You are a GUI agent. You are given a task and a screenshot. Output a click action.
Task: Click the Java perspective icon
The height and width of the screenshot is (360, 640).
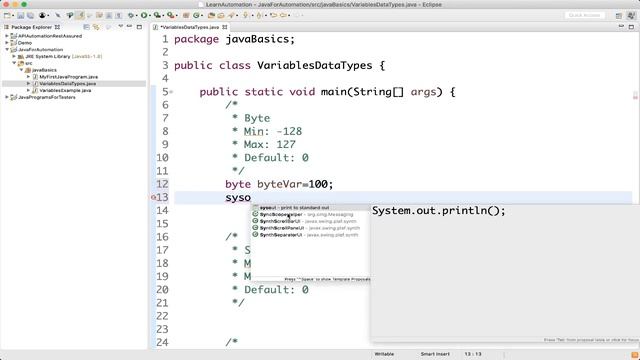[x=631, y=16]
